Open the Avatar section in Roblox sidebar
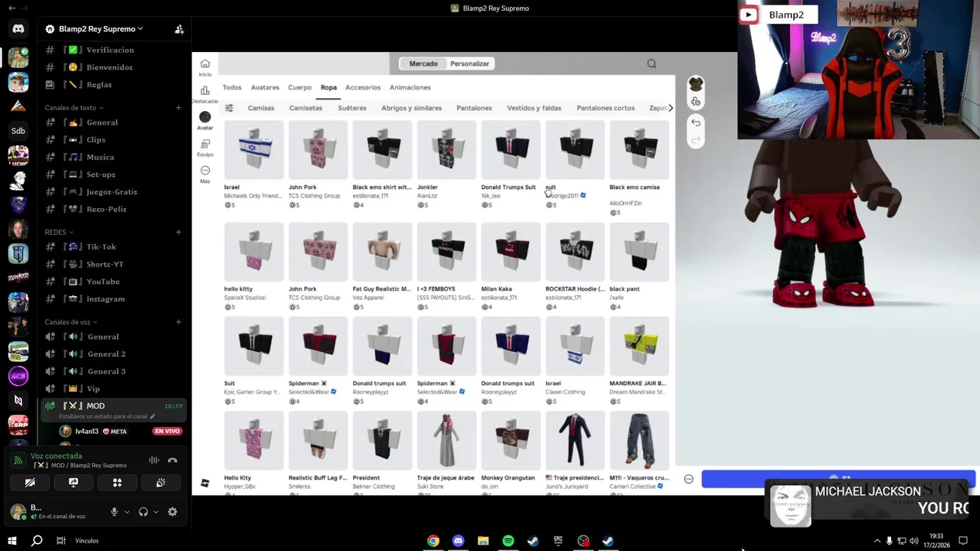This screenshot has width=980, height=551. (x=205, y=117)
